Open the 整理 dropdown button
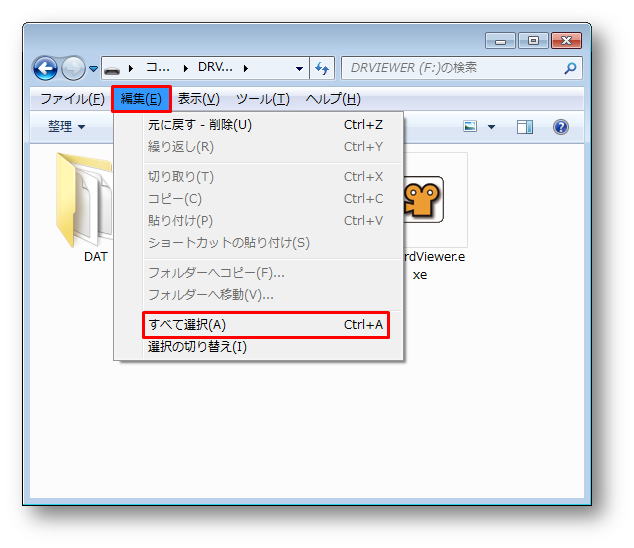The height and width of the screenshot is (548, 634). tap(67, 127)
